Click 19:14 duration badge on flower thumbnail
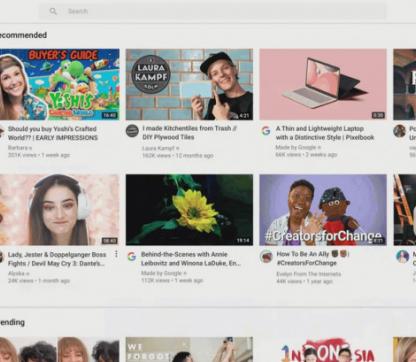 coord(243,240)
